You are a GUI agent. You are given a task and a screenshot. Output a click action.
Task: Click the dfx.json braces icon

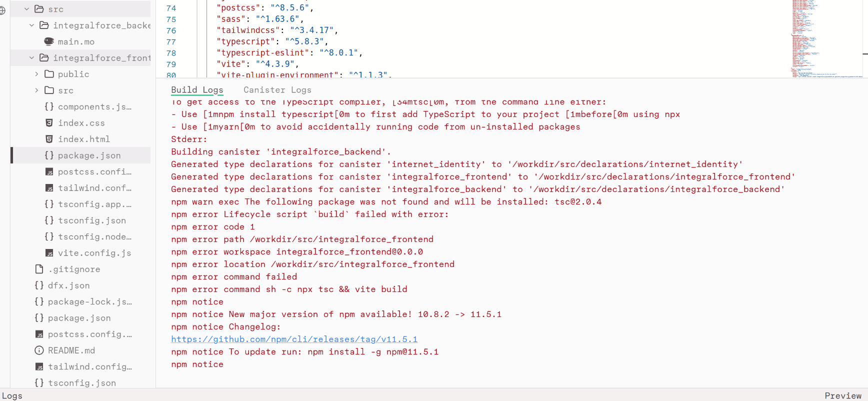pyautogui.click(x=39, y=285)
